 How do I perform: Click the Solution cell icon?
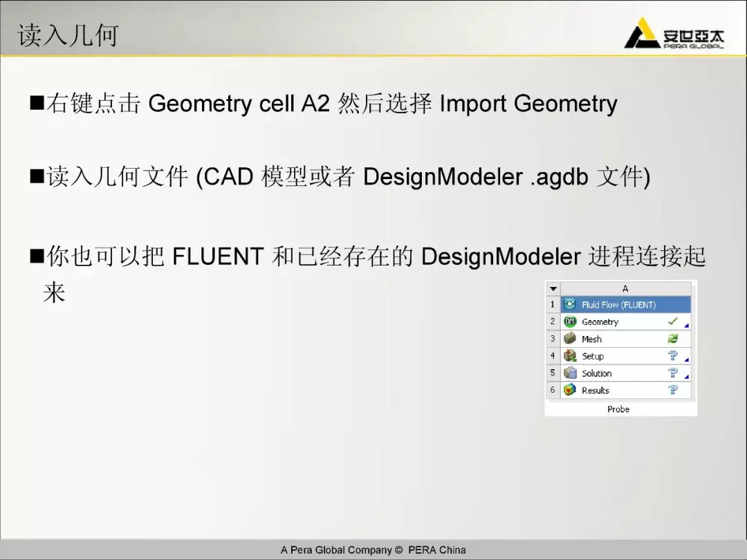pos(570,373)
